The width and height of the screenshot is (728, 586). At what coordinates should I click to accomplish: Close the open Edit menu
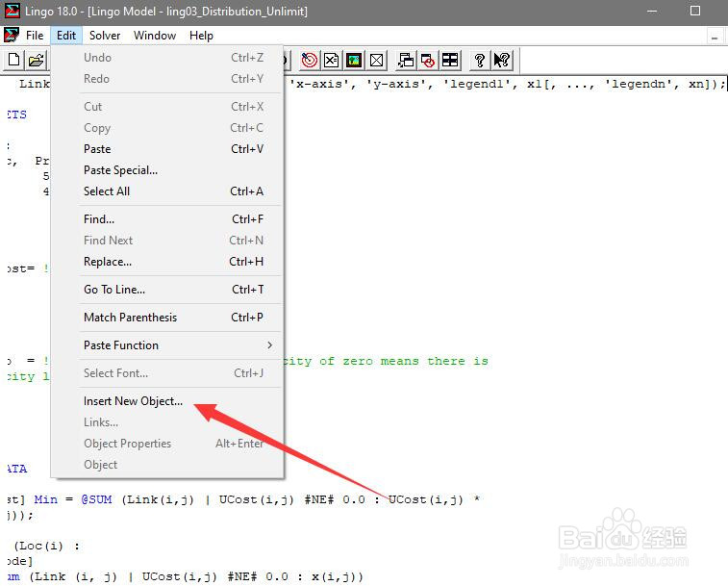click(66, 36)
